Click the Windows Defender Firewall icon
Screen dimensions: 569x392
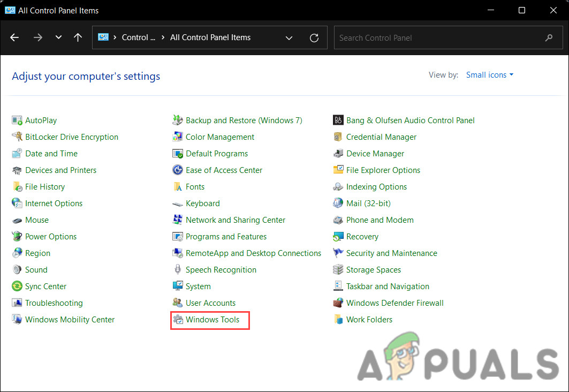click(338, 303)
